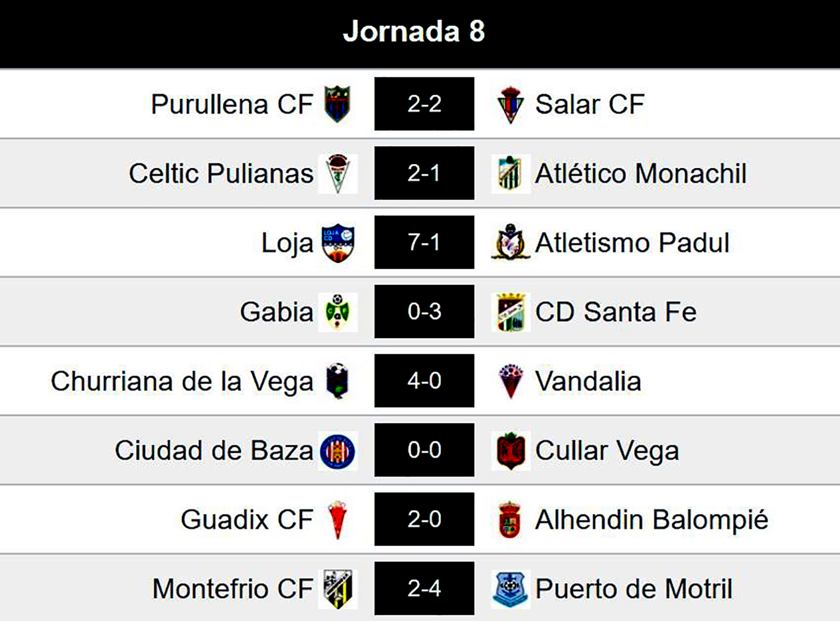Select the Celtic Pulianas club badge
This screenshot has height=621, width=840.
click(x=337, y=173)
